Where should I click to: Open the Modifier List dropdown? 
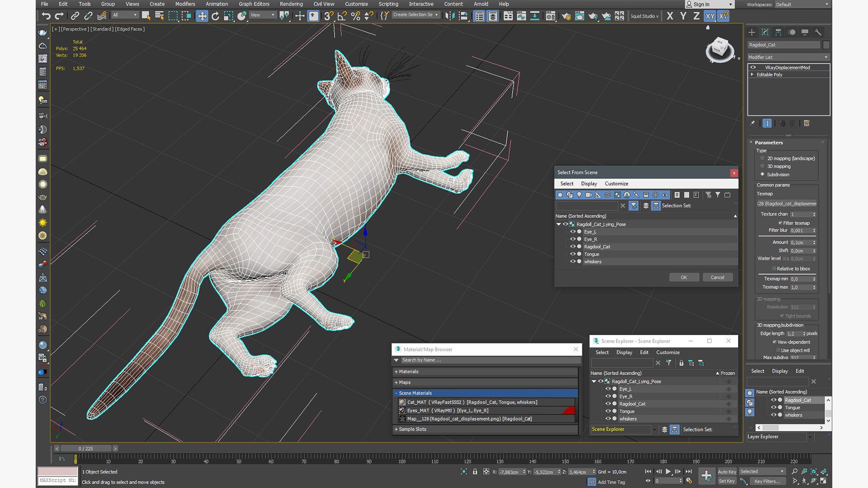788,57
